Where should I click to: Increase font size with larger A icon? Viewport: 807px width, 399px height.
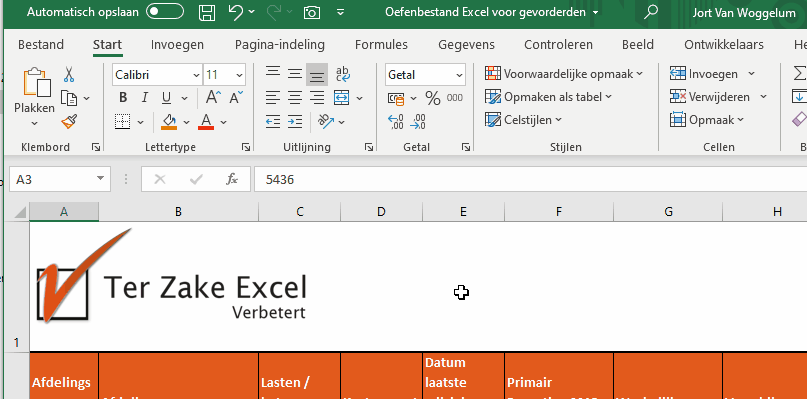click(x=214, y=97)
